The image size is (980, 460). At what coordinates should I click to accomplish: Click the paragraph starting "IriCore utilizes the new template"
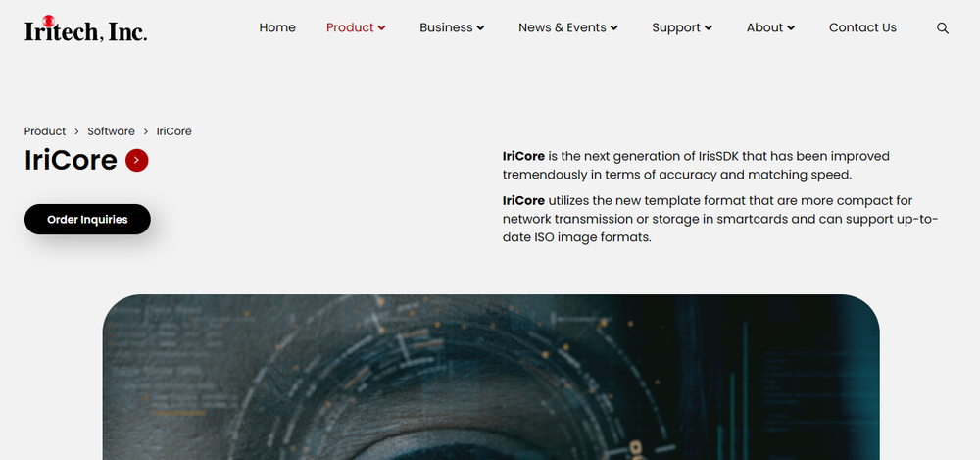pos(720,219)
